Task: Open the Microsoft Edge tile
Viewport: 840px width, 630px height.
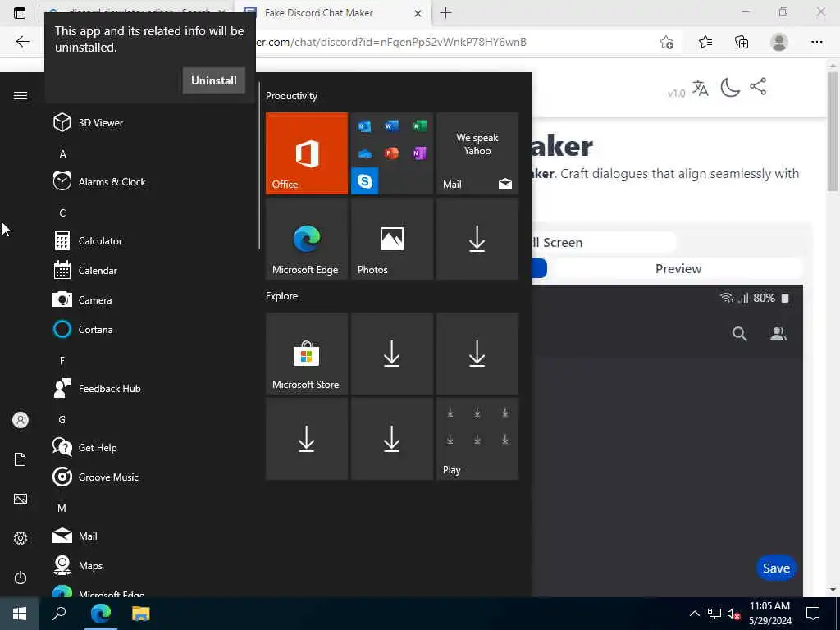Action: click(x=307, y=239)
